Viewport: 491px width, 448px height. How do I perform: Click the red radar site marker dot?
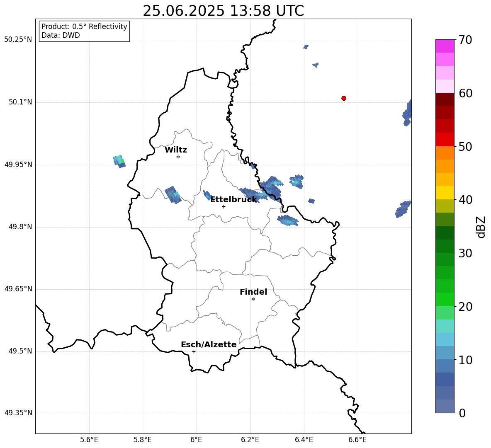(x=343, y=98)
